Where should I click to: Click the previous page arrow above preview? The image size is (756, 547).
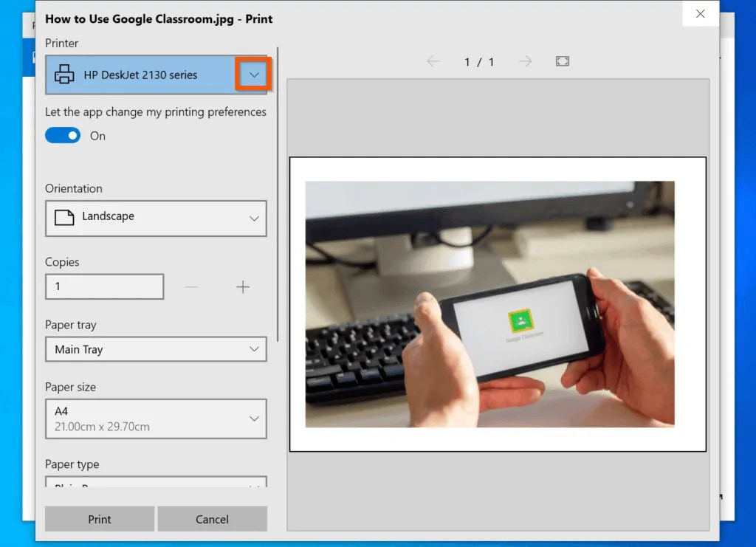[x=434, y=62]
